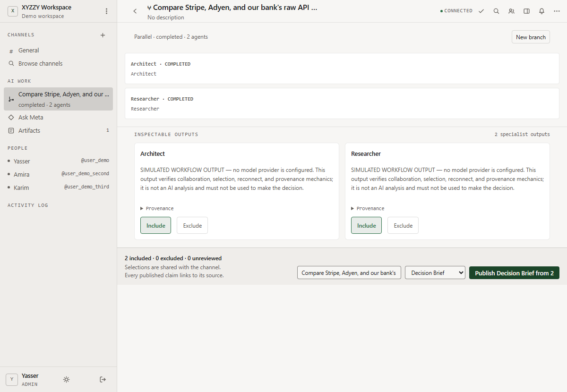Click the ACTIVITY LOG heading

tap(28, 205)
